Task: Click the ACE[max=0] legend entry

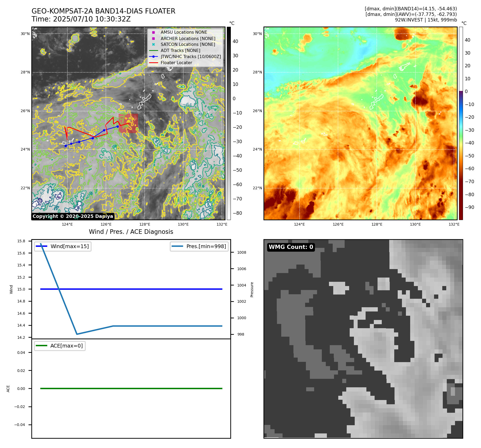Action: 60,346
